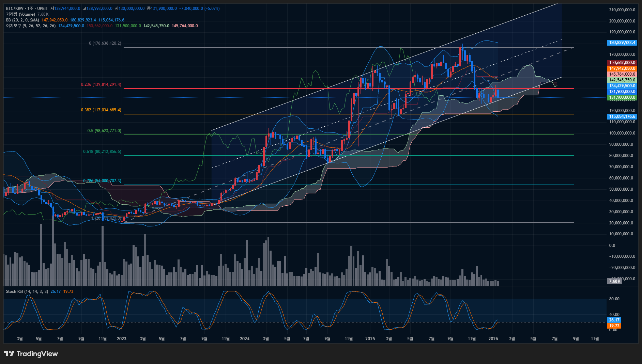Click the 0.618 Fibonacci level label
Screen dimensions: 642x364
[102, 152]
